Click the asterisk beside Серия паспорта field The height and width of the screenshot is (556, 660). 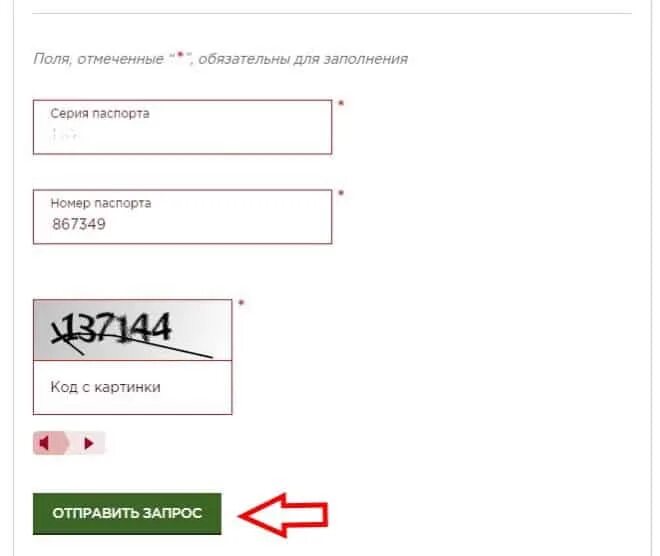click(x=341, y=103)
